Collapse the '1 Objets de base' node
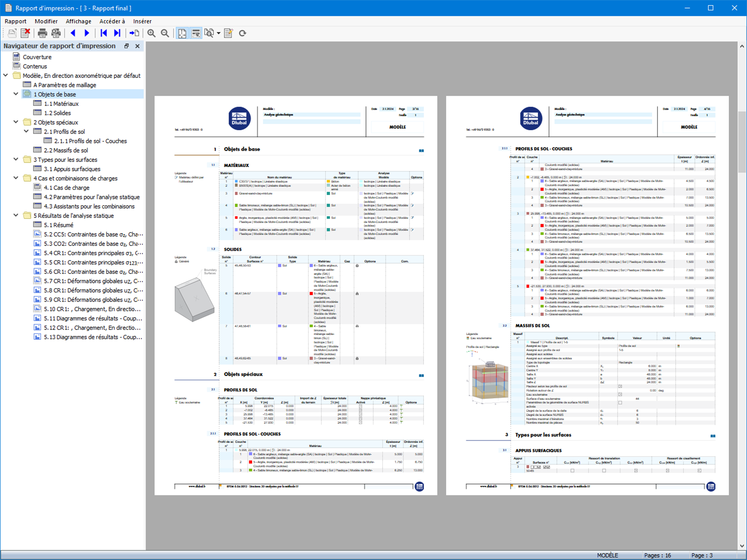This screenshot has width=747, height=560. point(16,94)
